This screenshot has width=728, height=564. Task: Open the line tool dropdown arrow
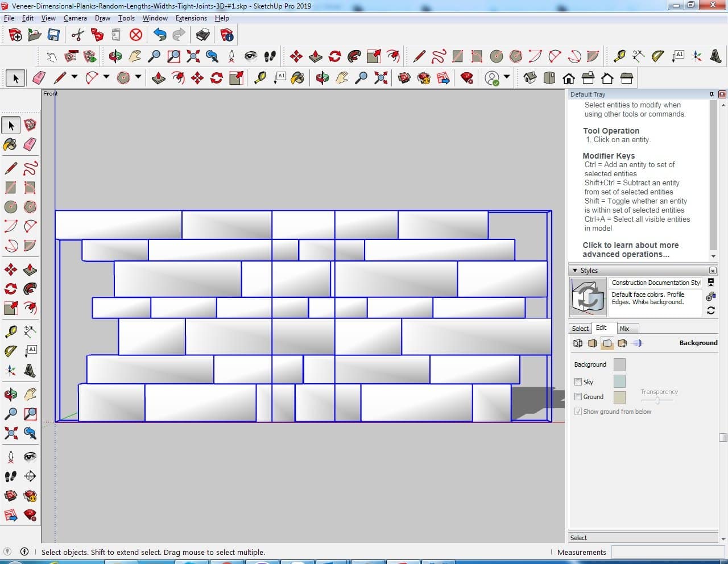click(x=74, y=77)
